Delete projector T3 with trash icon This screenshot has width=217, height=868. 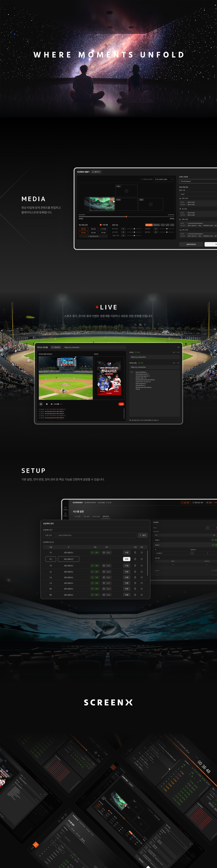click(135, 566)
